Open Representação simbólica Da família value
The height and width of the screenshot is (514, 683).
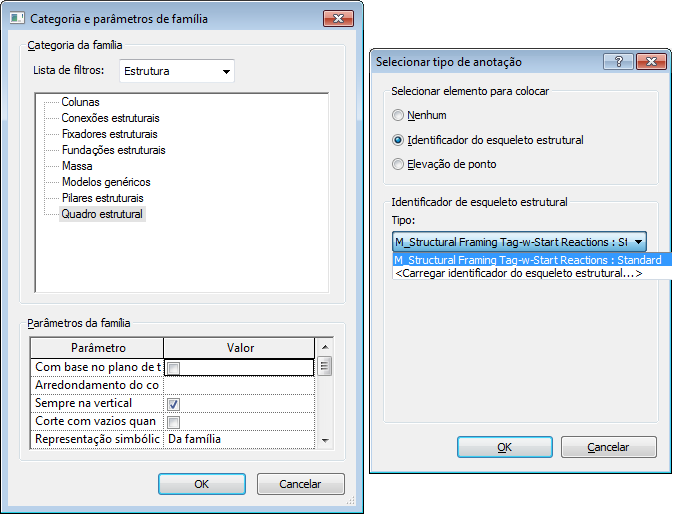click(239, 439)
